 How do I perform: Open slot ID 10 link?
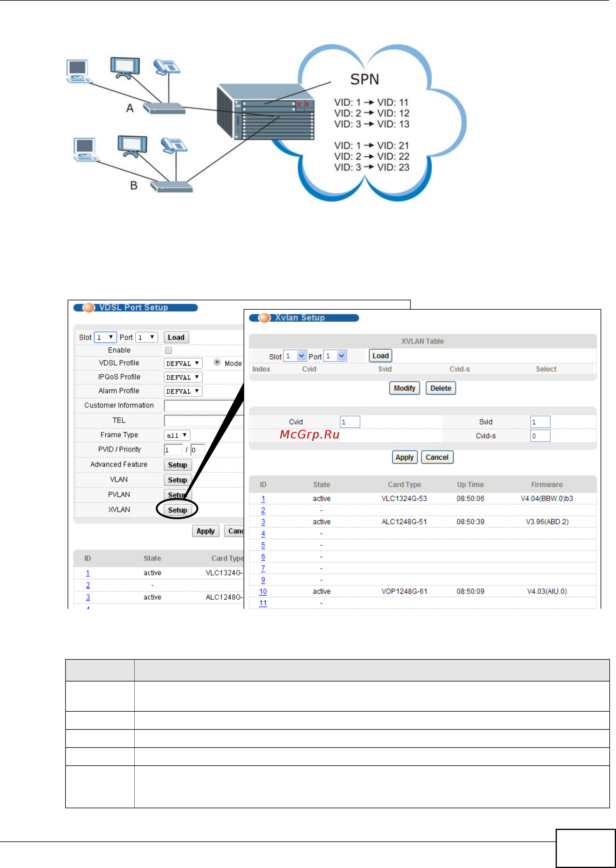(263, 591)
